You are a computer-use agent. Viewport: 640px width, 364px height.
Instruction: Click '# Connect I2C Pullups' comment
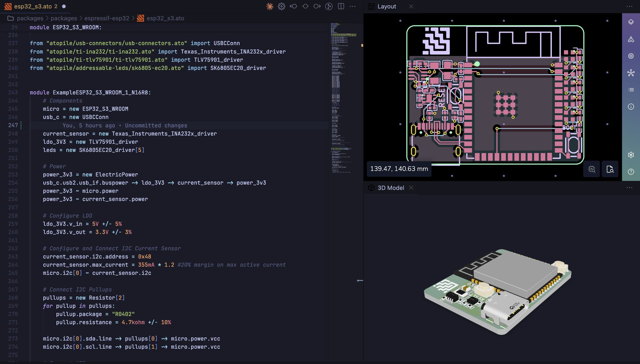coord(77,290)
